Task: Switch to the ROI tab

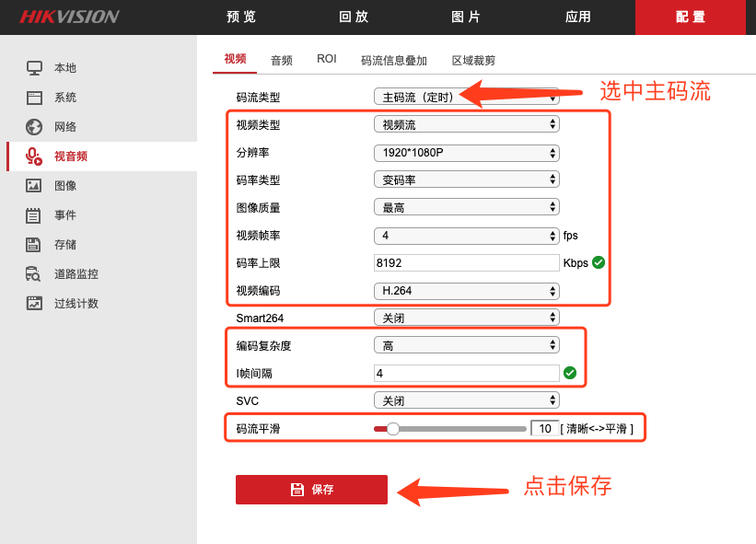Action: 327,59
